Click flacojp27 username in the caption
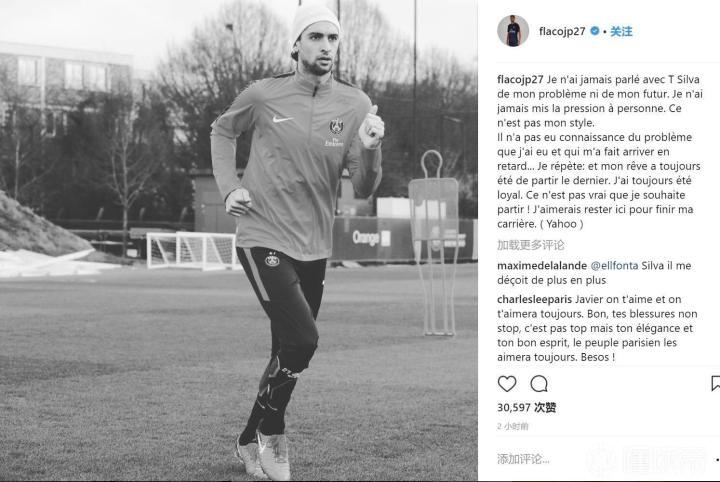The height and width of the screenshot is (482, 720). pos(520,79)
